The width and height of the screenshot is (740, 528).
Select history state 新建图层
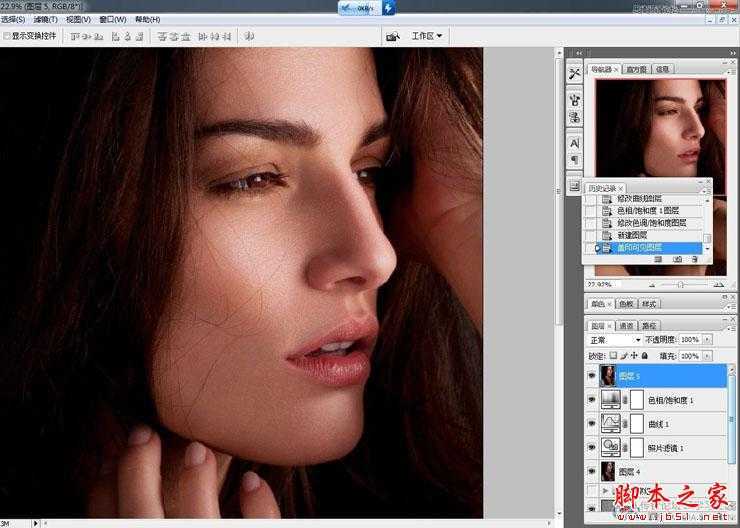coord(646,235)
